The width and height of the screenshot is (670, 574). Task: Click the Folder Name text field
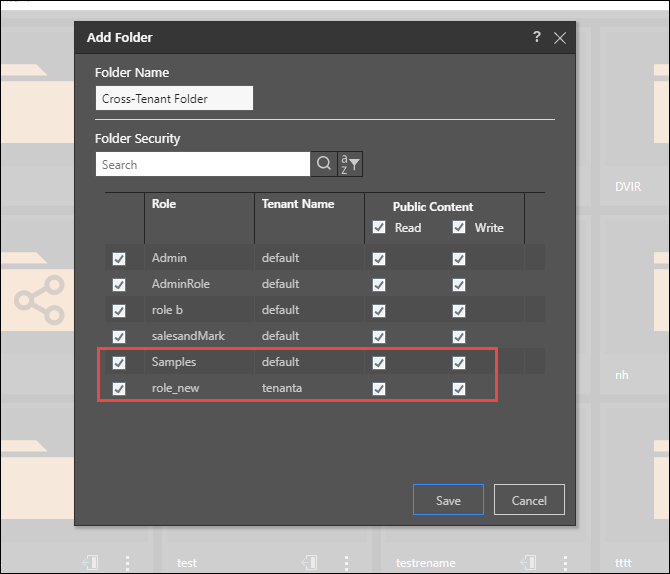[x=174, y=98]
